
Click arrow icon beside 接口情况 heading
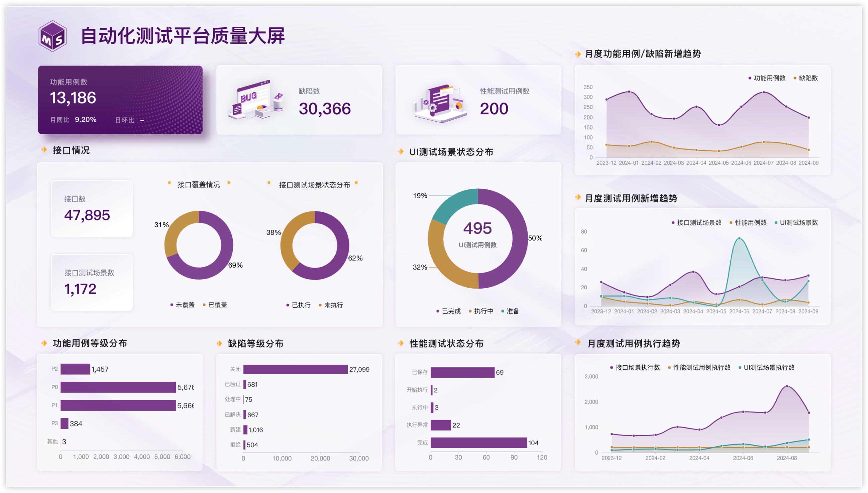[x=44, y=150]
